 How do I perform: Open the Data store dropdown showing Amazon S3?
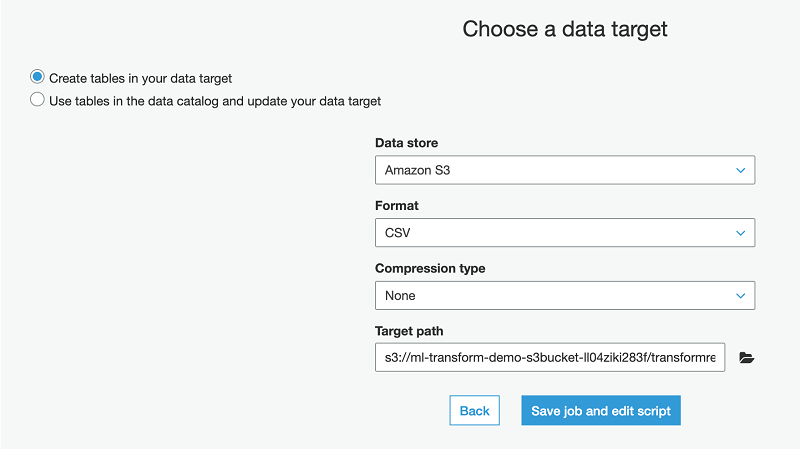coord(564,170)
